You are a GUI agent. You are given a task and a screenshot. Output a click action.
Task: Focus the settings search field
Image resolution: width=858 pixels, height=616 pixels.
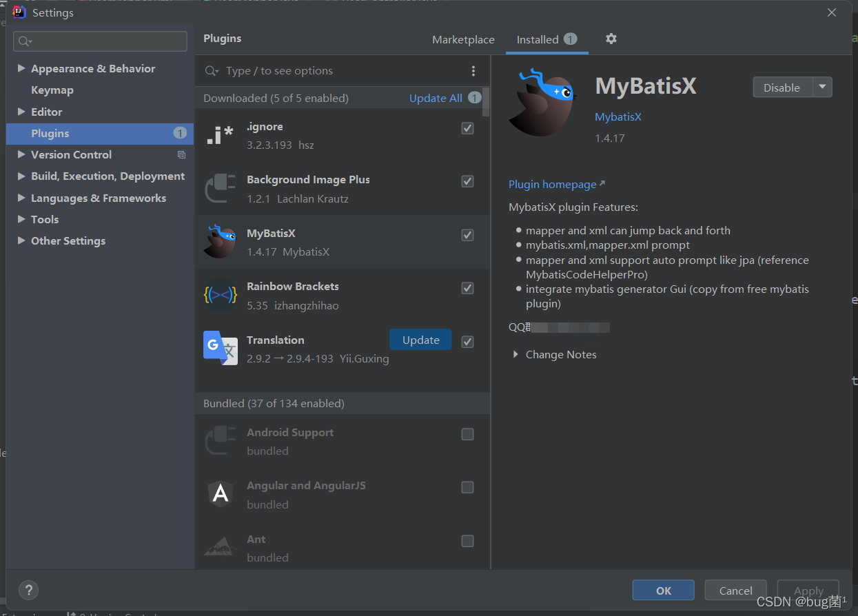pyautogui.click(x=100, y=41)
